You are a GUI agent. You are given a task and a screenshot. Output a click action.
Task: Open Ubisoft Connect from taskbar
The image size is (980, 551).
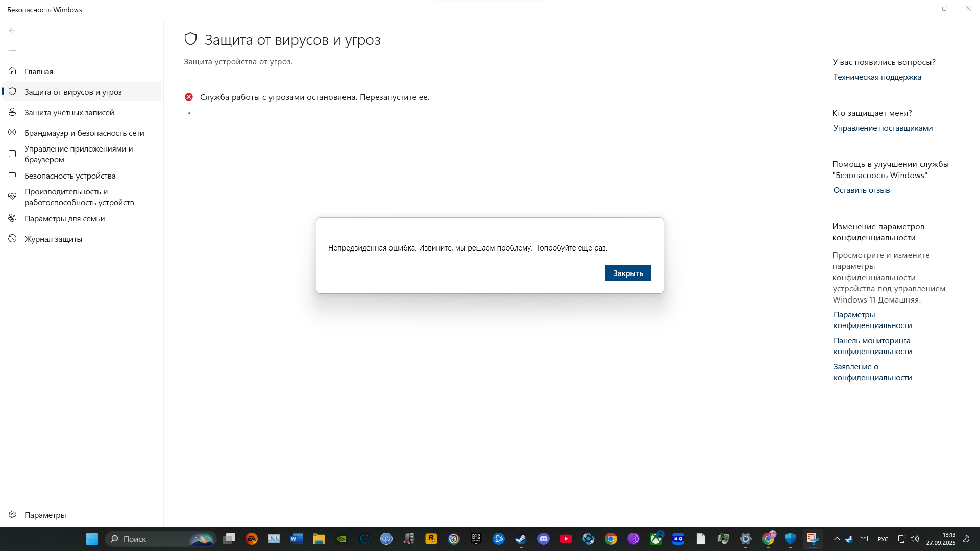pos(454,539)
